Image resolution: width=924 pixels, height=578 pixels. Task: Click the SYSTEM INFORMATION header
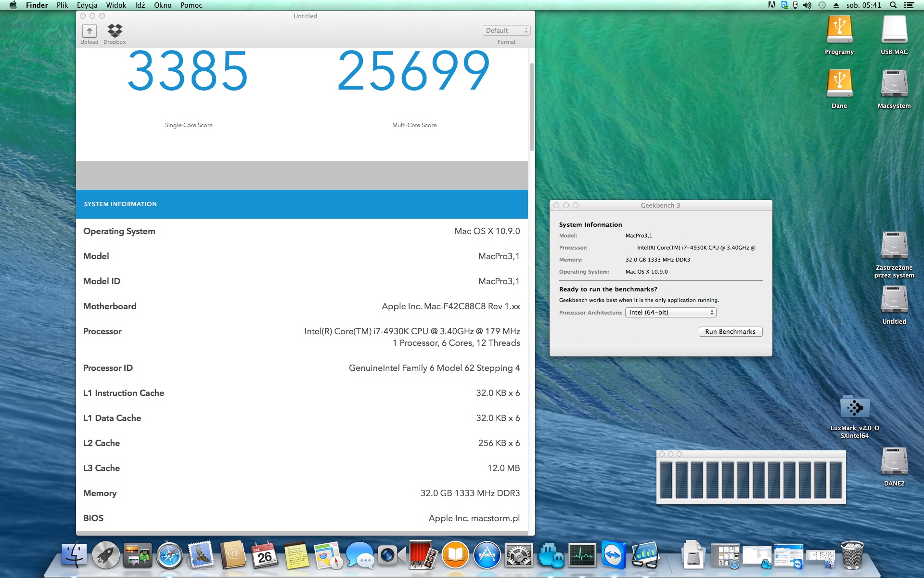[x=302, y=204]
